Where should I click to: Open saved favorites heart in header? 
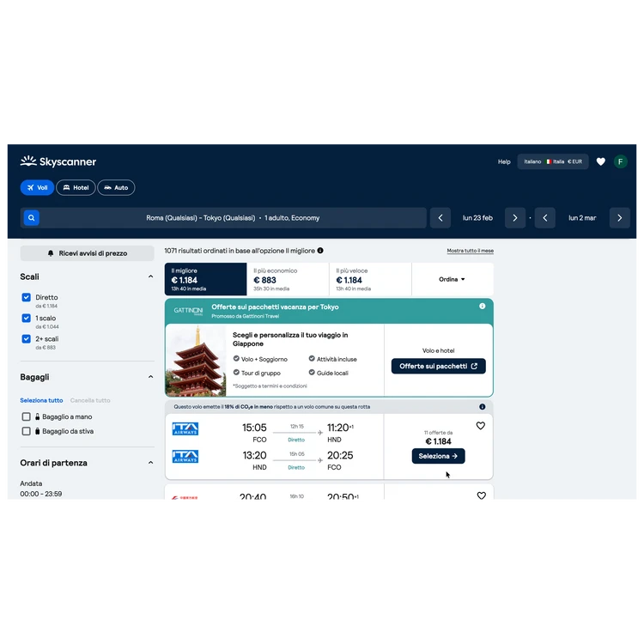point(600,161)
